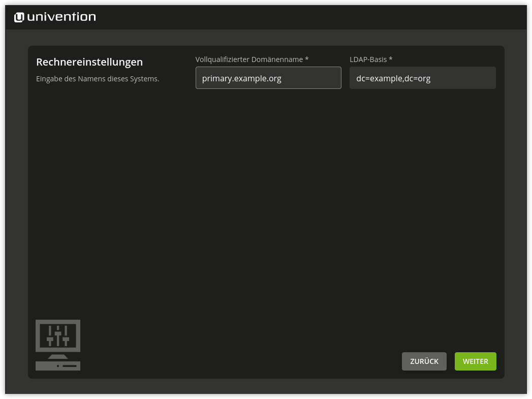Click the asterisk beside LDAP-Basis
Screen dimensions: 532x399
coord(390,59)
